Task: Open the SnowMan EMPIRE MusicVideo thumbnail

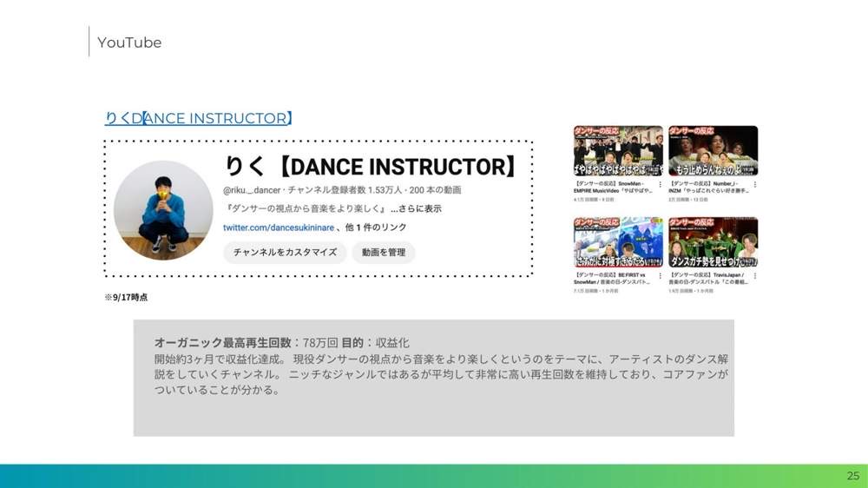Action: point(618,151)
